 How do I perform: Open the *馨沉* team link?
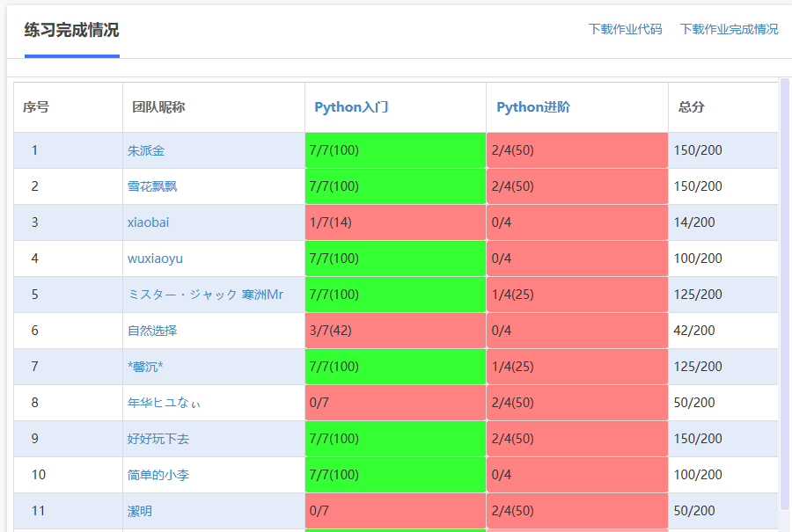(145, 367)
